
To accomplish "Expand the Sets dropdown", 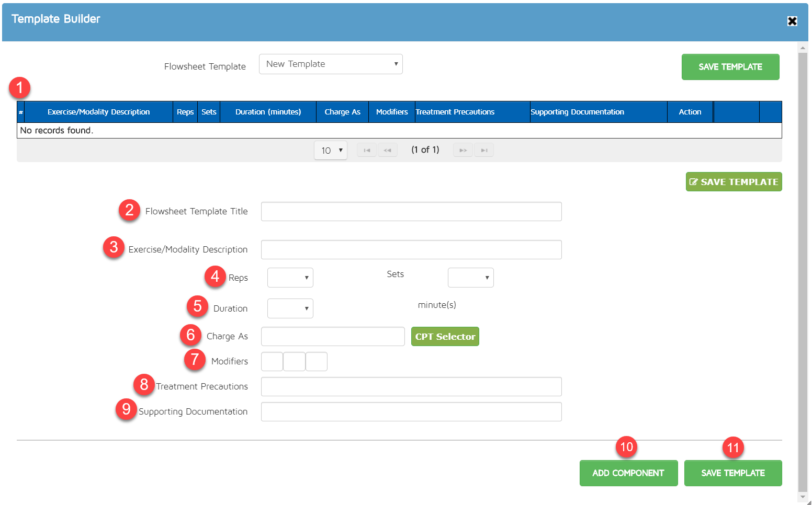I will coord(470,278).
